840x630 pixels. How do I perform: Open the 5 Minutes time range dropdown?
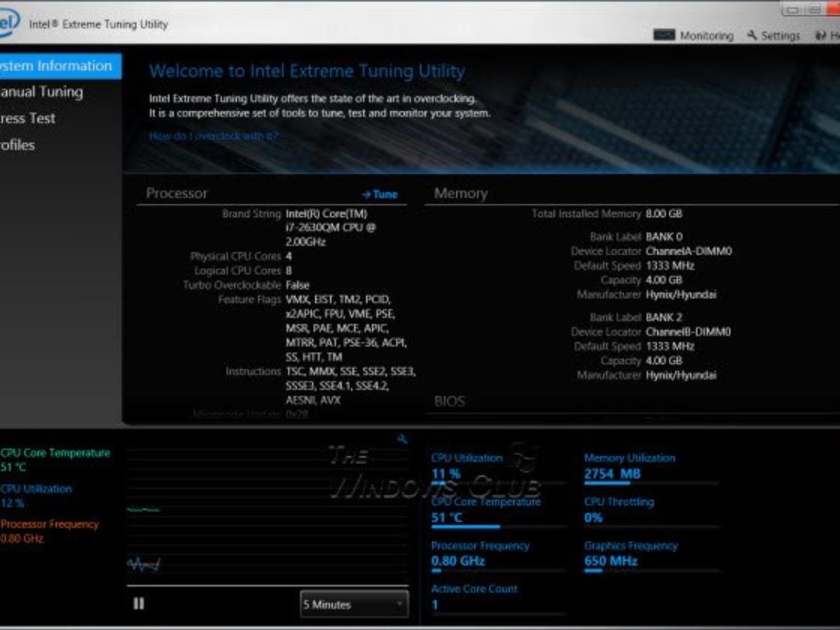[354, 604]
